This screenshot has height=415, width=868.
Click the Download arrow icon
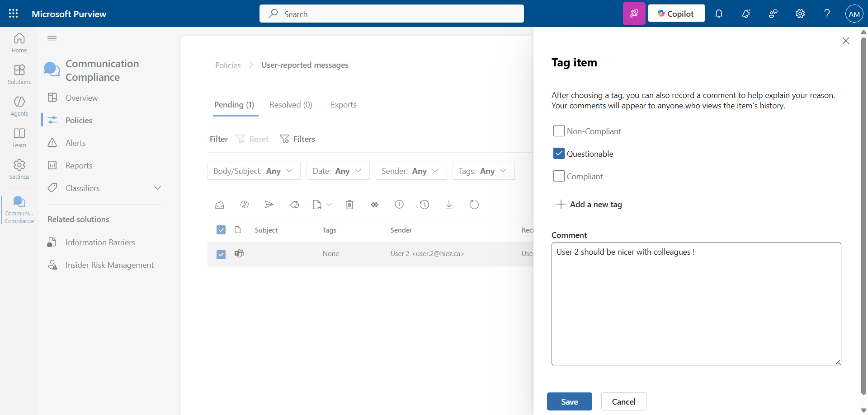[449, 205]
